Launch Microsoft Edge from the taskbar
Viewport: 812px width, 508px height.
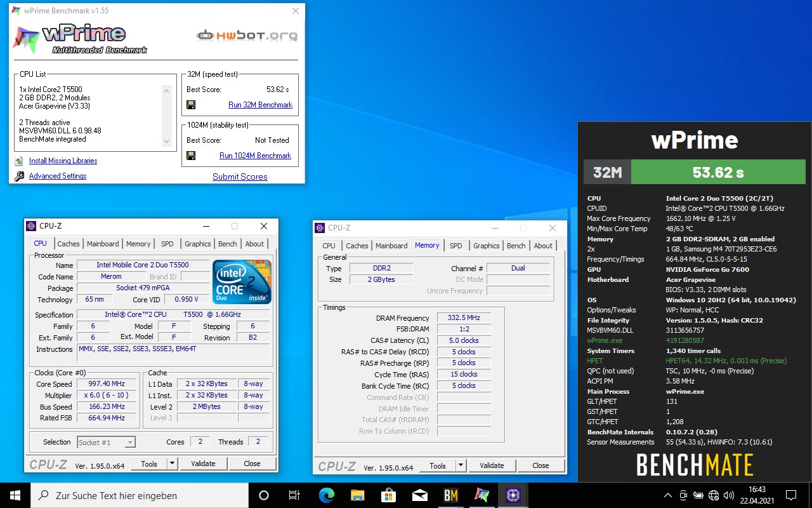pos(326,495)
